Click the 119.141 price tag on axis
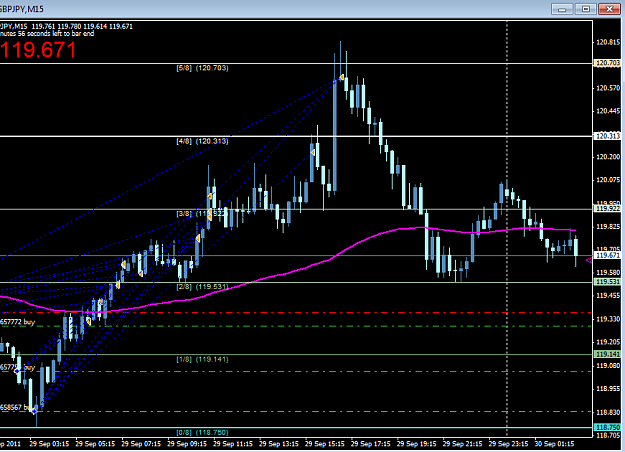Screen dimensions: 625x452 click(x=607, y=354)
